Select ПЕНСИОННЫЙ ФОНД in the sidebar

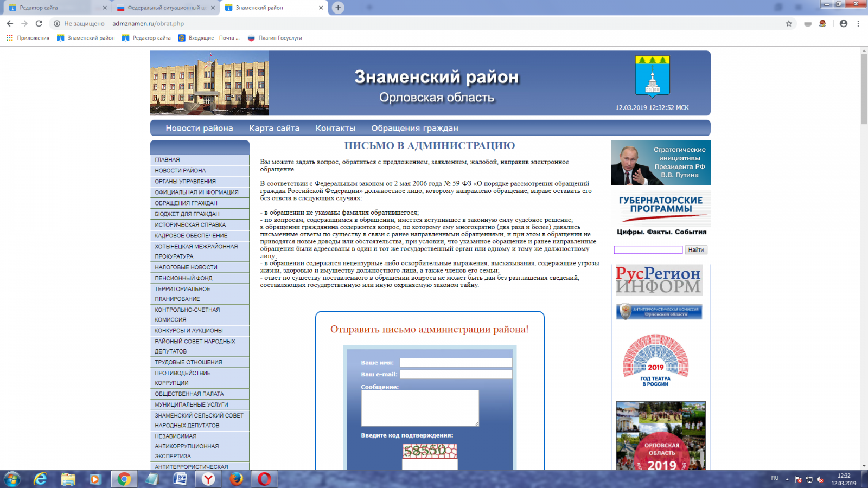click(200, 278)
